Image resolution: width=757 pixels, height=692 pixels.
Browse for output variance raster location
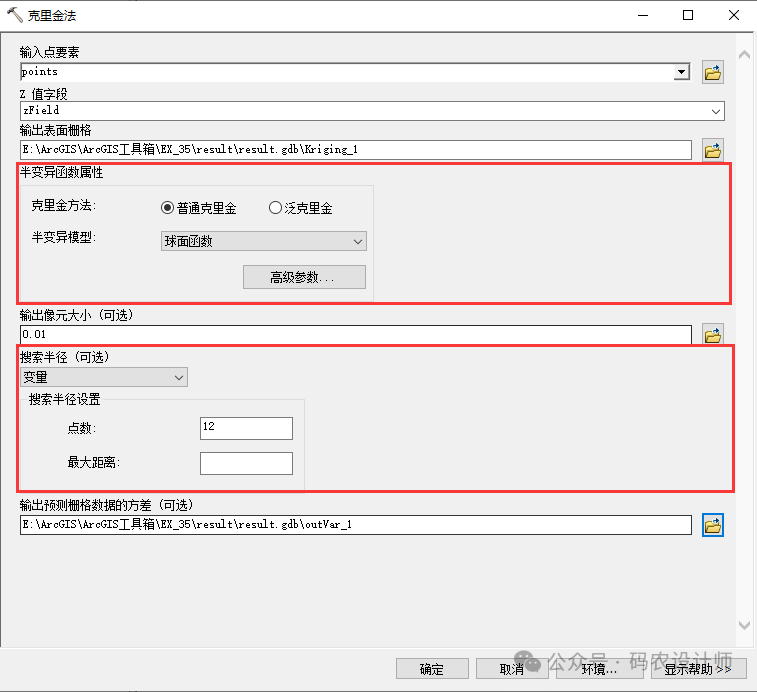712,525
